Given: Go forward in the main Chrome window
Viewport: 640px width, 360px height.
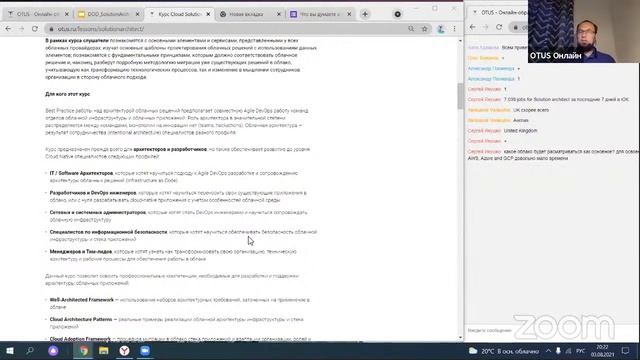Looking at the screenshot, I should click(22, 29).
